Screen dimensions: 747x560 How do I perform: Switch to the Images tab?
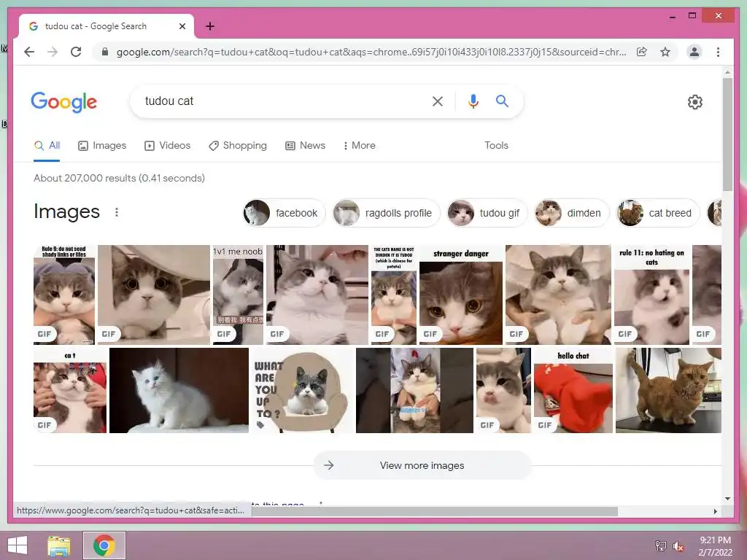pyautogui.click(x=102, y=146)
